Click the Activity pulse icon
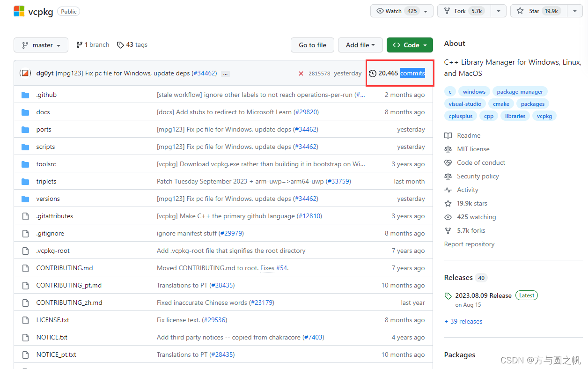This screenshot has width=588, height=369. click(448, 190)
